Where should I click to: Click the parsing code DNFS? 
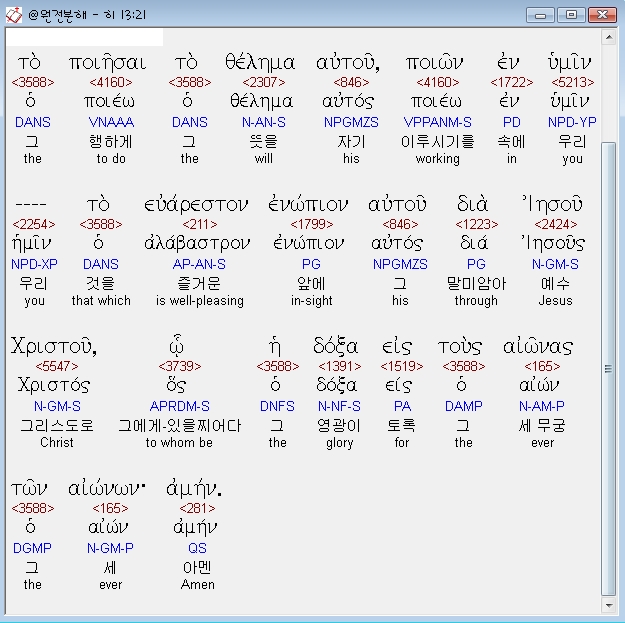pyautogui.click(x=277, y=406)
